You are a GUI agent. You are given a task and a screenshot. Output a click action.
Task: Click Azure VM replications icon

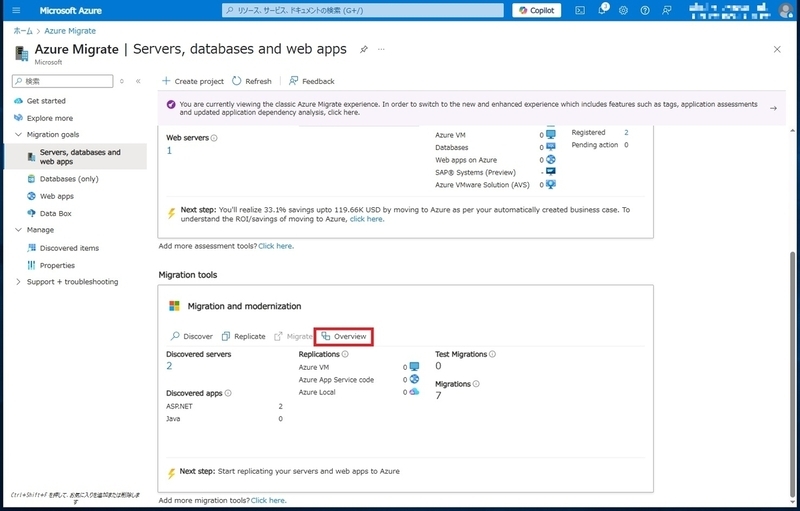click(x=414, y=367)
